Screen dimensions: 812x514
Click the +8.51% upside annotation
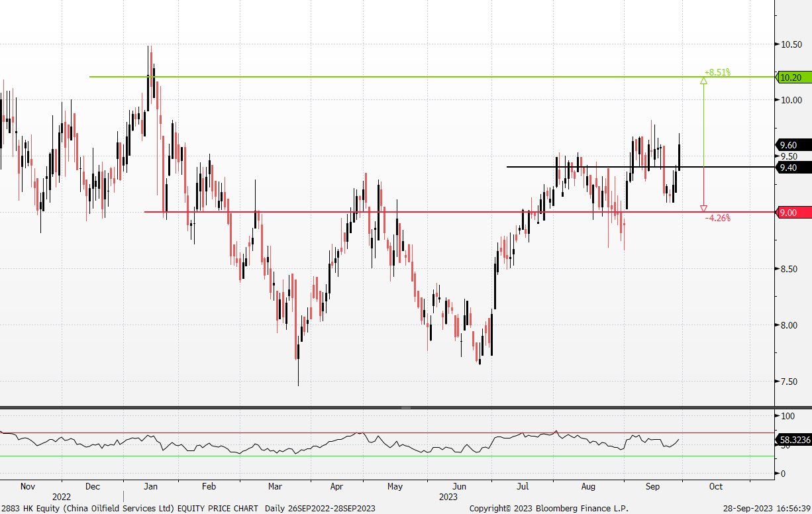coord(717,72)
